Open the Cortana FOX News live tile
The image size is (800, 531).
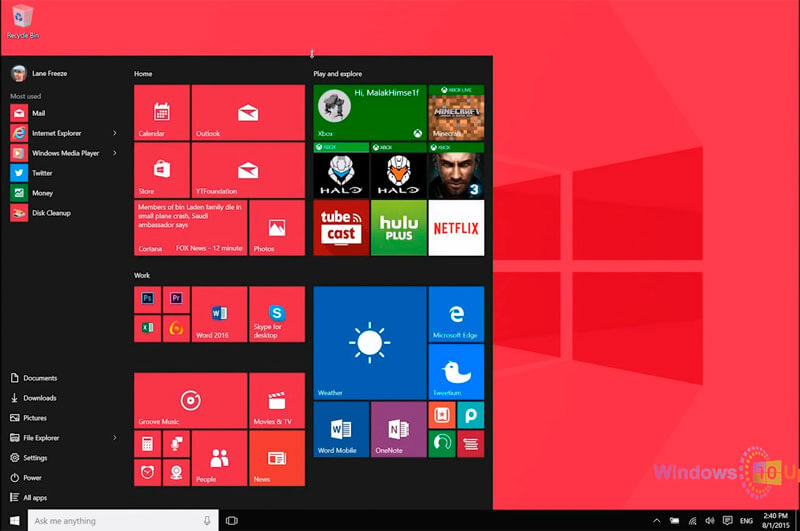click(x=191, y=227)
